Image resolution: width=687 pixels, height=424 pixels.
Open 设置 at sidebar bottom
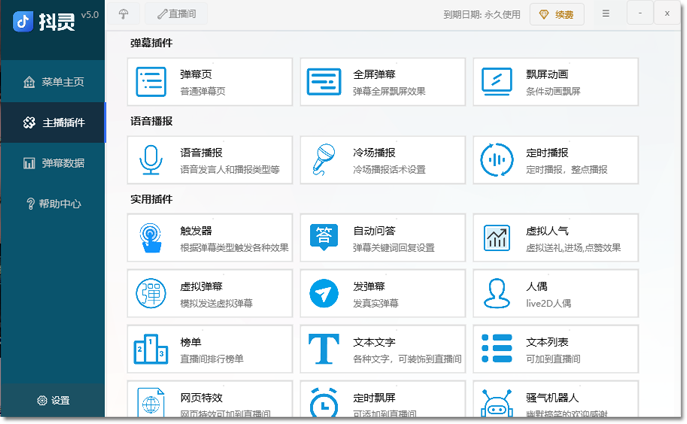[53, 400]
